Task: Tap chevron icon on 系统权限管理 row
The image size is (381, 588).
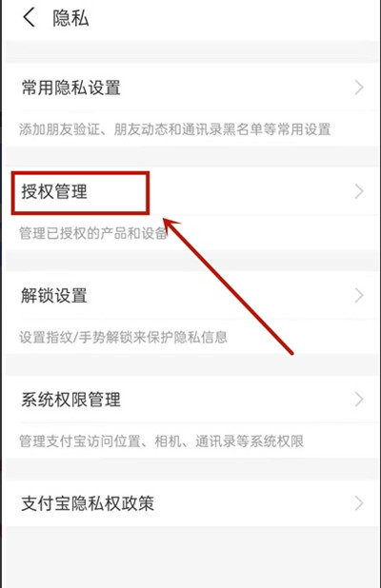Action: coord(359,400)
